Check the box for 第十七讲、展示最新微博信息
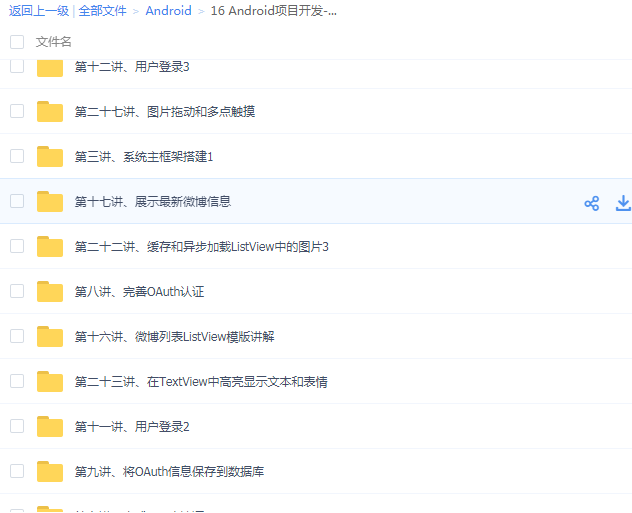Viewport: 632px width, 513px height. click(17, 201)
